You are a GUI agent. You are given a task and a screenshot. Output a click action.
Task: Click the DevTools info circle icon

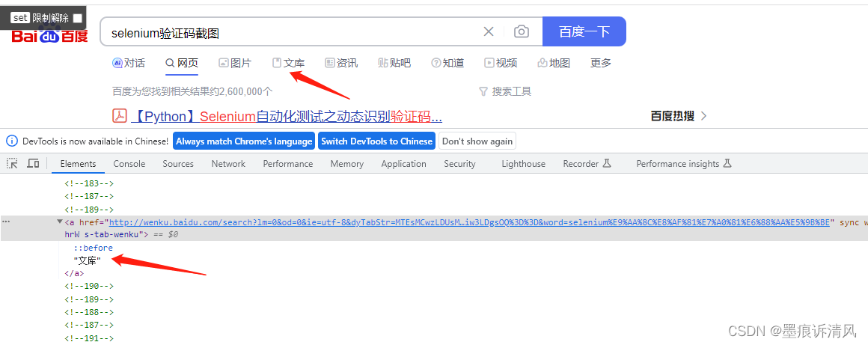pyautogui.click(x=12, y=141)
